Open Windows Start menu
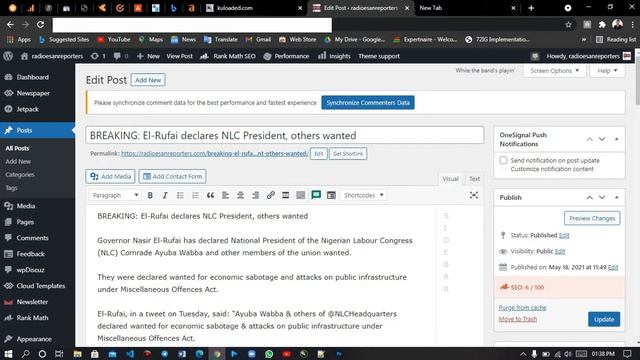Screen dimensions: 640x360 coord(8,354)
